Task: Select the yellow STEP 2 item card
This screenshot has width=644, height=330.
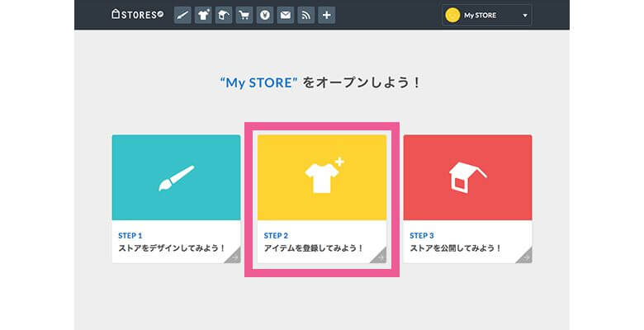Action: pos(322,177)
